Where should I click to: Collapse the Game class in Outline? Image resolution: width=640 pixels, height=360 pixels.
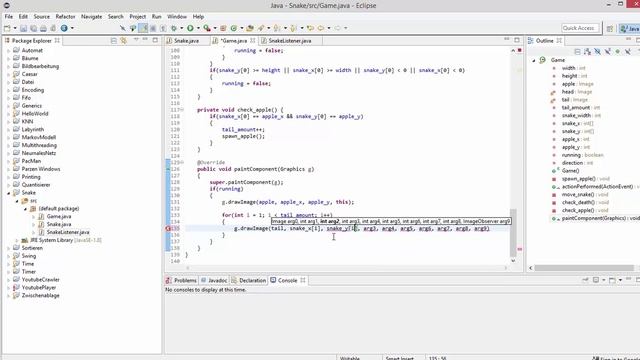coord(534,60)
